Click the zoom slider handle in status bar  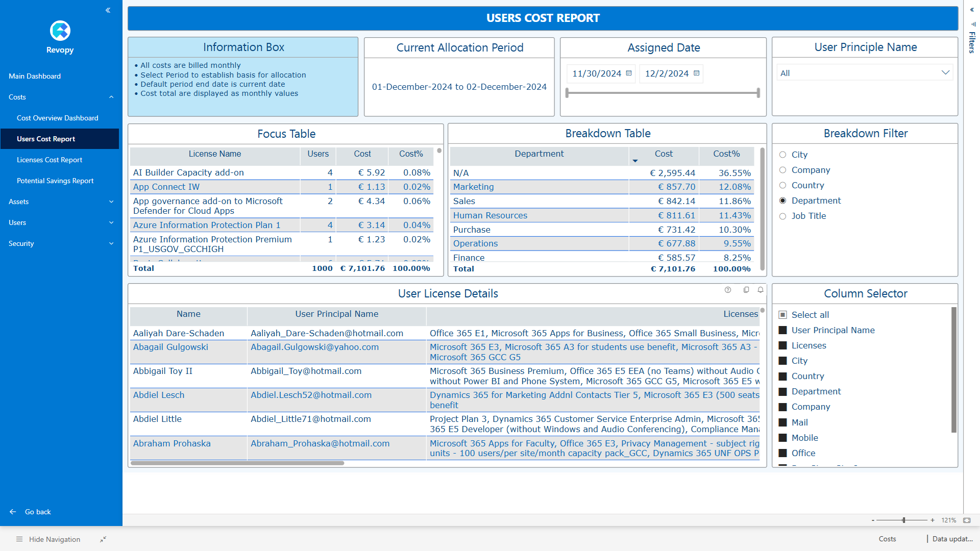click(x=903, y=520)
